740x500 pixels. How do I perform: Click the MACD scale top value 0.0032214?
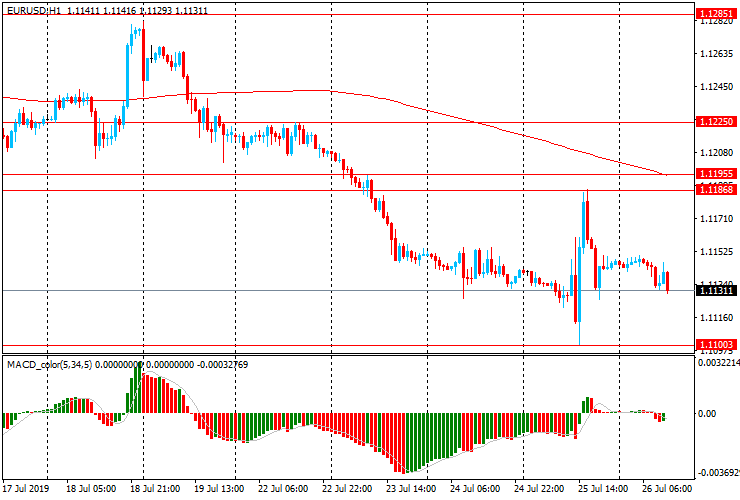[718, 363]
